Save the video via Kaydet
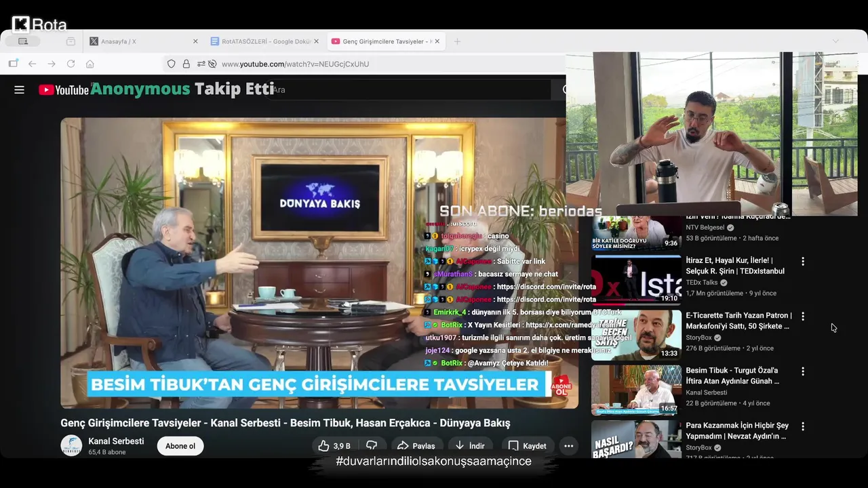The image size is (868, 488). tap(527, 446)
